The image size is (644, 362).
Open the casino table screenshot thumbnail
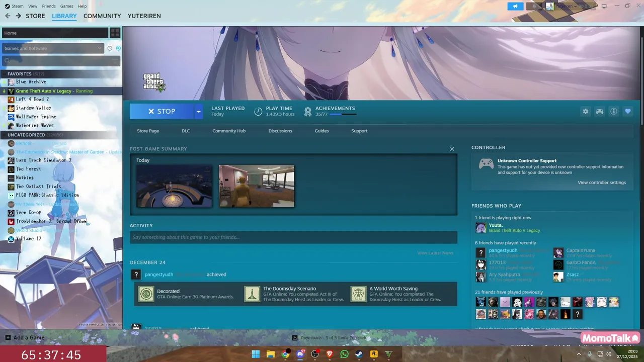pos(174,186)
